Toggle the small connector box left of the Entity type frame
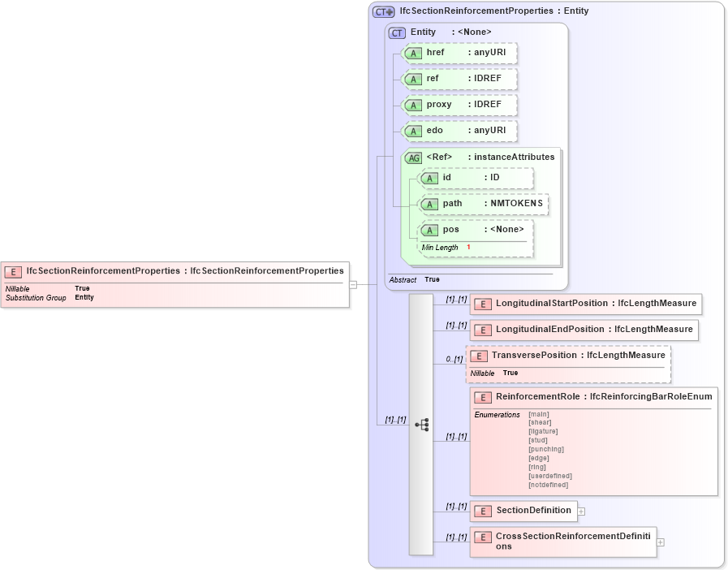Viewport: 728px width, 570px height. [352, 284]
